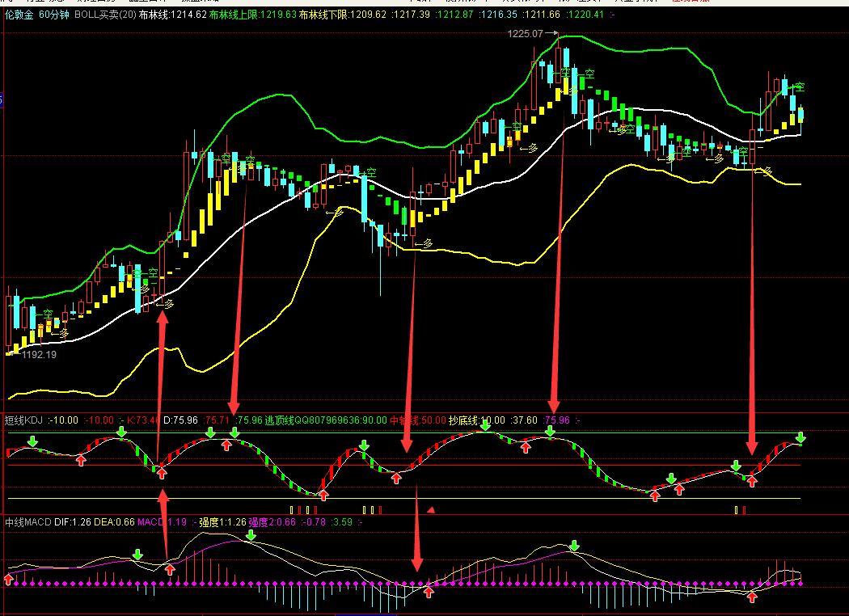Viewport: 849px width, 616px height.
Task: Select the red up arrow at MACD's left edge
Action: click(8, 579)
